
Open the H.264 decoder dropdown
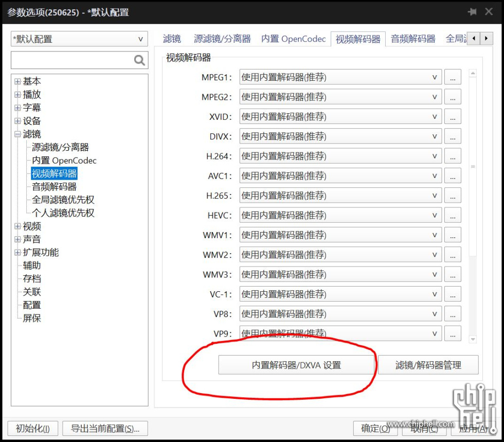340,156
